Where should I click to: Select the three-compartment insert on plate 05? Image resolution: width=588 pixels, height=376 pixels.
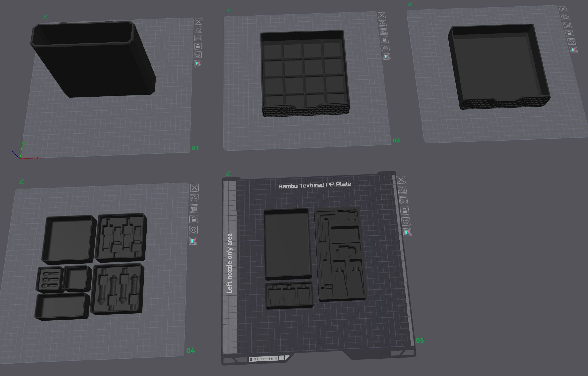(289, 295)
